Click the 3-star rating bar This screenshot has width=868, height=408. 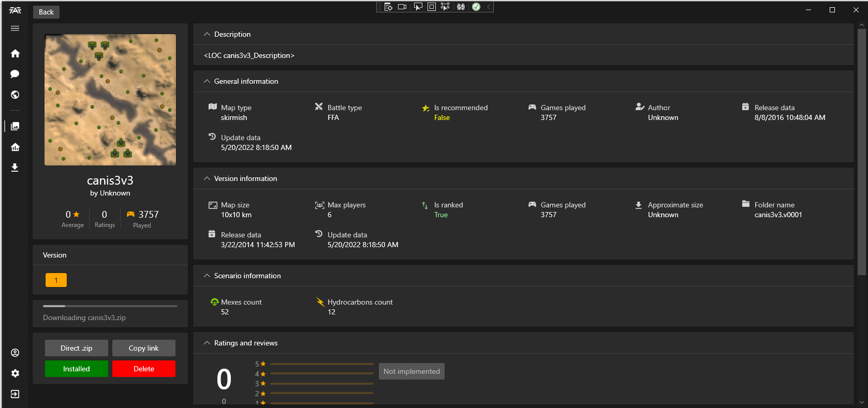pyautogui.click(x=322, y=384)
